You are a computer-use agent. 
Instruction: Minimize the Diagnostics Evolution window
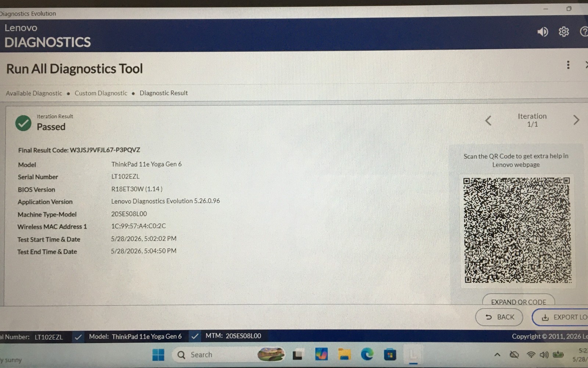546,9
